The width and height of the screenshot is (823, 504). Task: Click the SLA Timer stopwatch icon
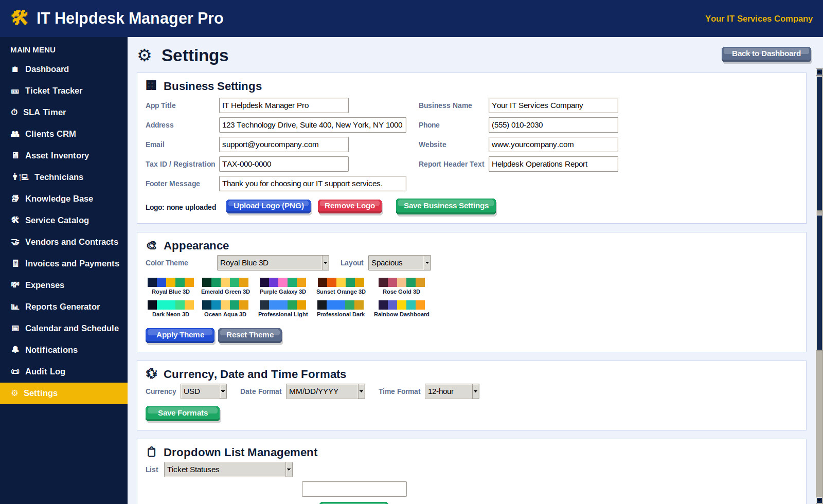point(14,112)
